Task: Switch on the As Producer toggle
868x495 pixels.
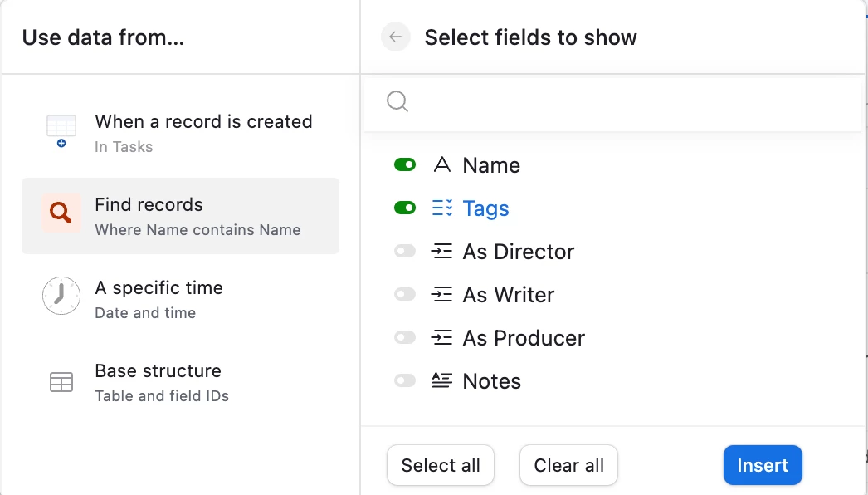Action: click(x=405, y=338)
